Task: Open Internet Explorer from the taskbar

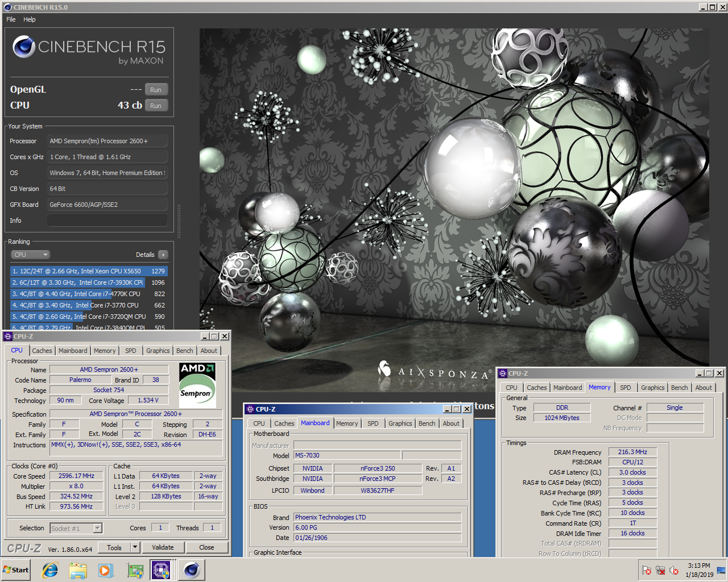Action: (x=50, y=570)
